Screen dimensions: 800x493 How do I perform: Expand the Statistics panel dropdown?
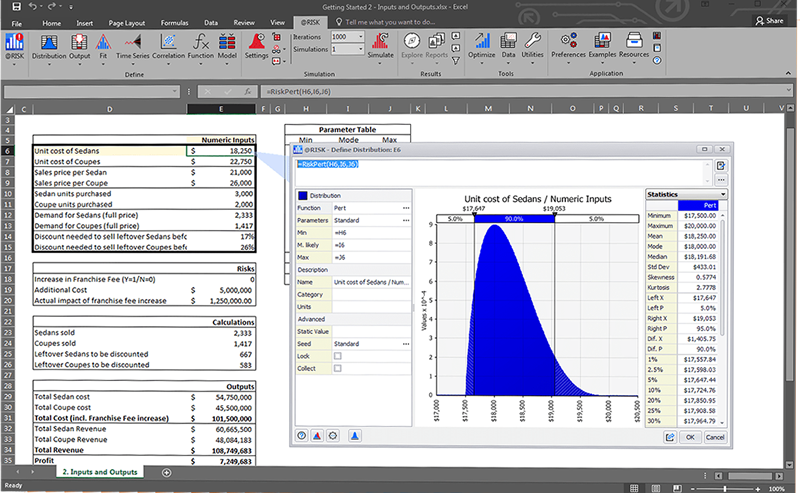tap(723, 194)
